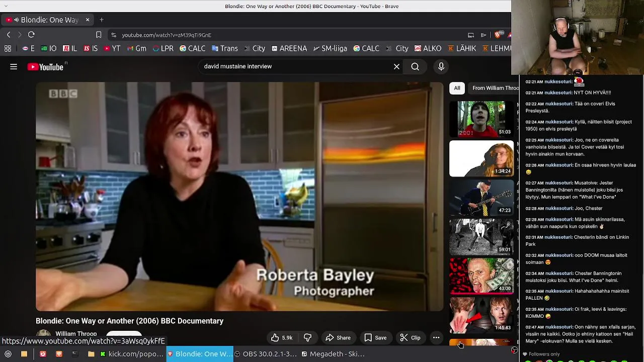Select the Blondie: One Way browser tab
Image resolution: width=644 pixels, height=362 pixels.
pos(47,20)
